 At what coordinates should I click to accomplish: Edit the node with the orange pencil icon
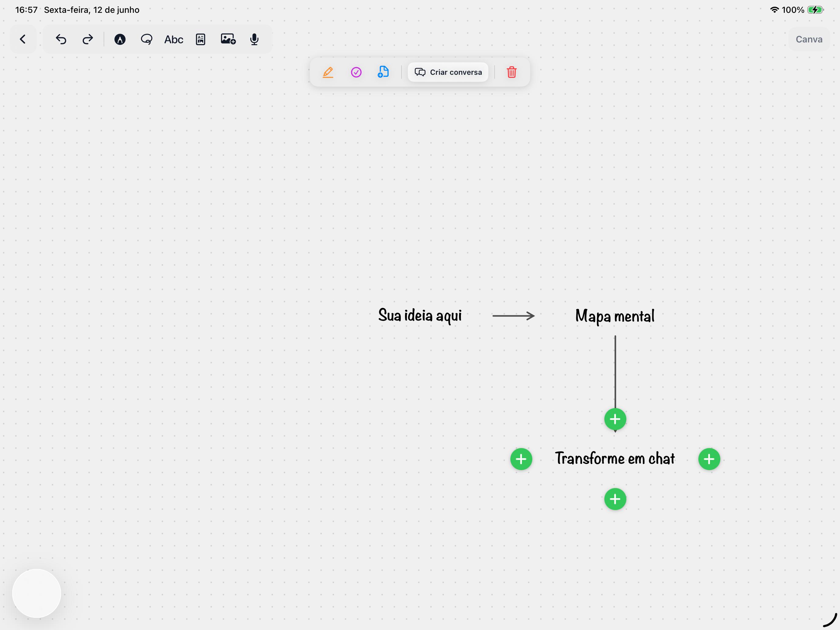pos(328,72)
